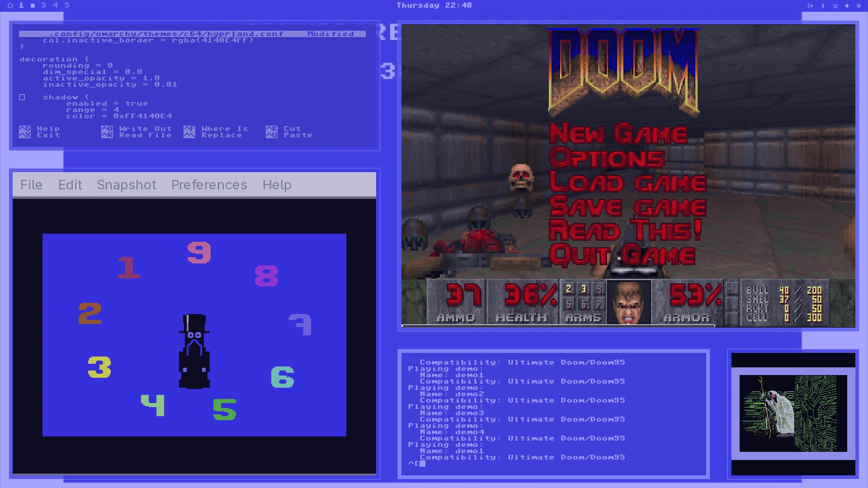Click the red skull menu cursor
The image size is (868, 488).
coord(521,177)
